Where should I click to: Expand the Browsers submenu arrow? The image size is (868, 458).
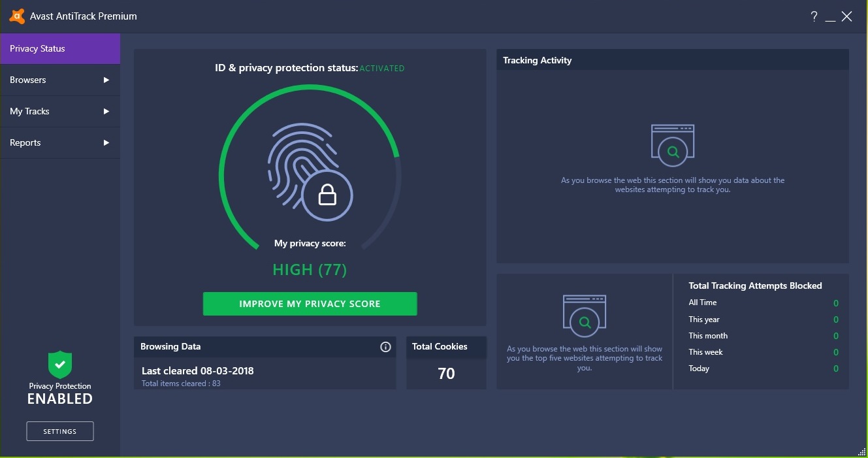pos(106,80)
